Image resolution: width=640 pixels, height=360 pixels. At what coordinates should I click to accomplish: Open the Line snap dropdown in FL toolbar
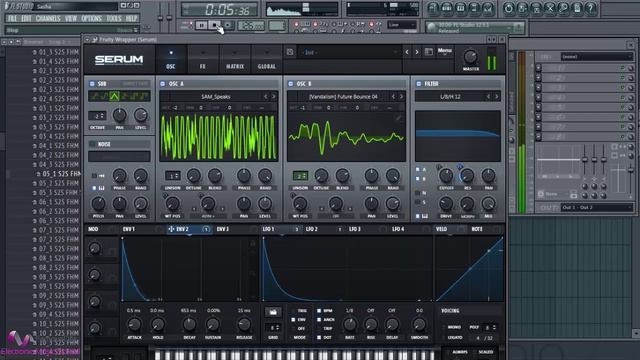tap(401, 25)
